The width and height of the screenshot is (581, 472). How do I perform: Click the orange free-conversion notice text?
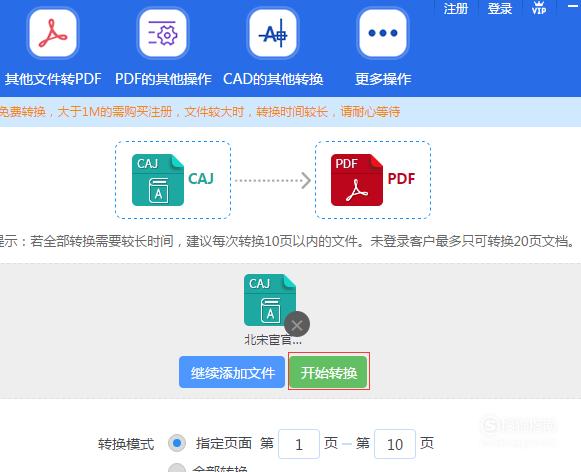200,112
